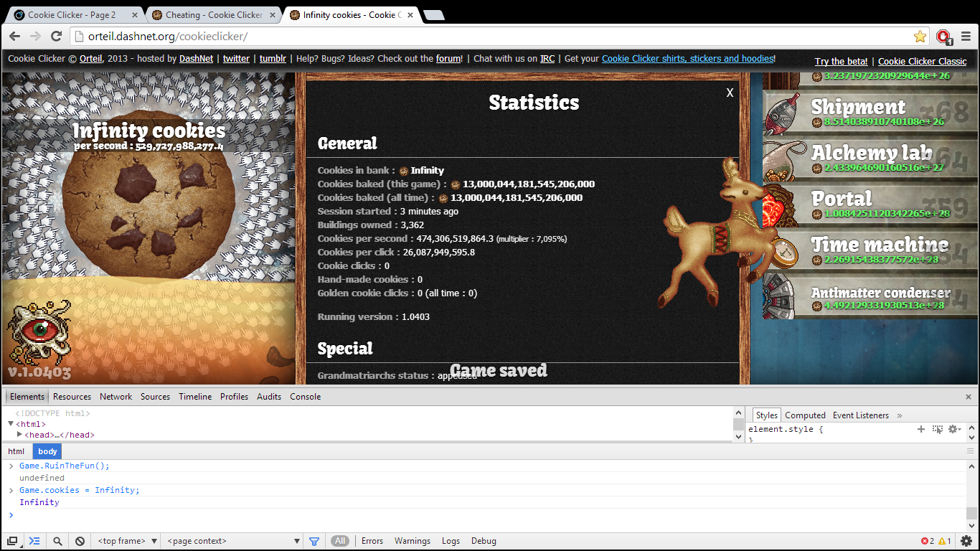Expand the head element node
The height and width of the screenshot is (551, 980).
(x=20, y=435)
